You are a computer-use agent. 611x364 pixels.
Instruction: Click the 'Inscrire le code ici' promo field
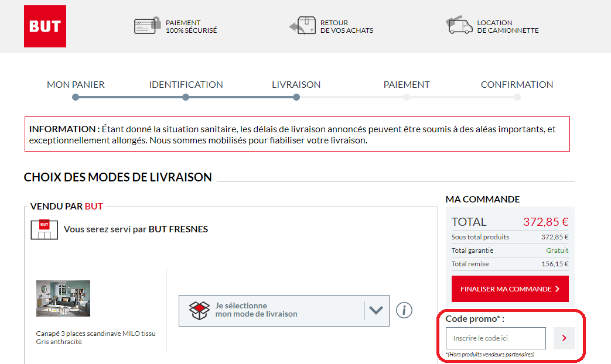pyautogui.click(x=495, y=338)
